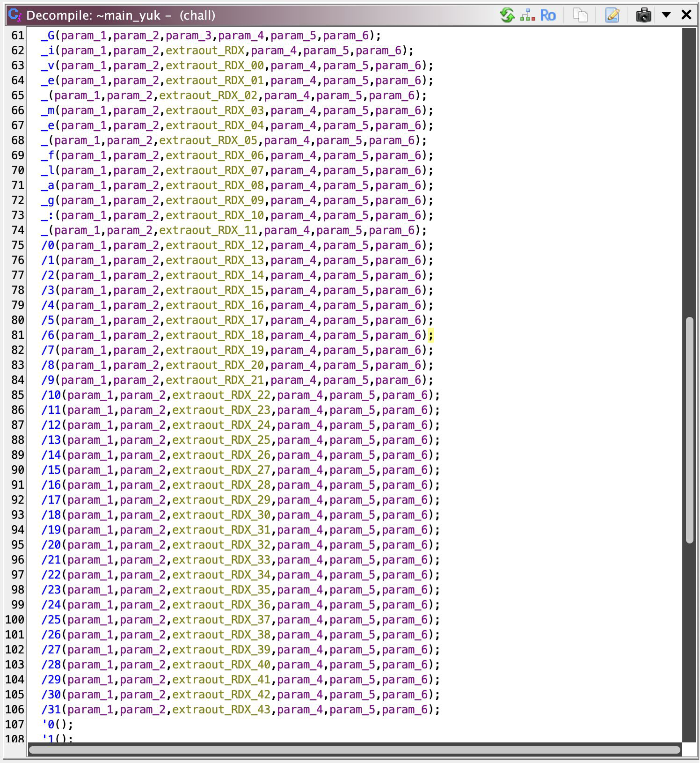Image resolution: width=700 pixels, height=763 pixels.
Task: Click the green re-decompile refresh icon
Action: (507, 15)
